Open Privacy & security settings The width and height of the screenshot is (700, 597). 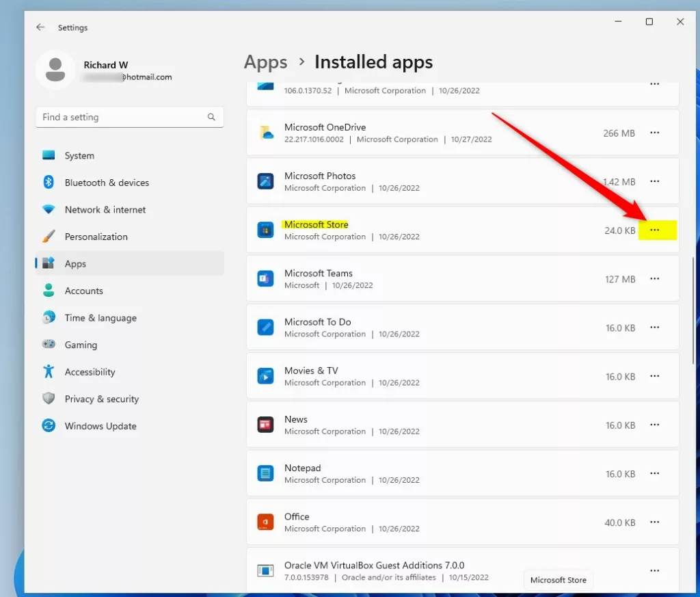(101, 399)
